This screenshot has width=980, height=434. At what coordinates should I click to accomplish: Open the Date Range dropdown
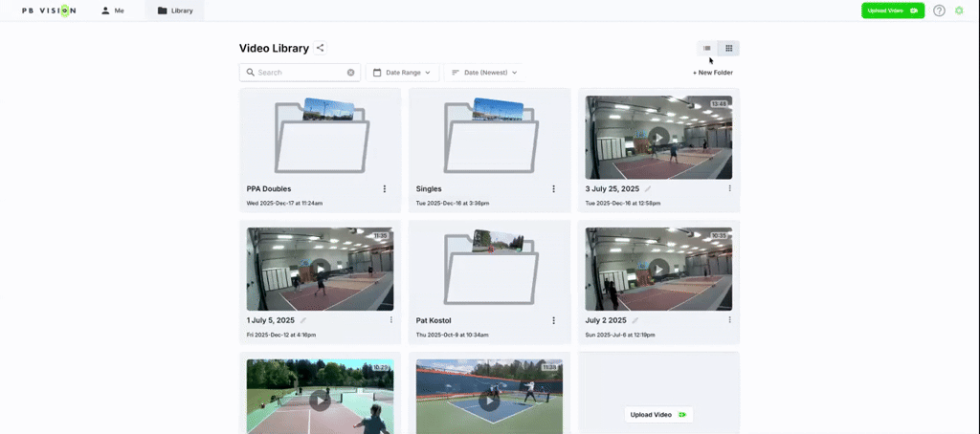(403, 73)
